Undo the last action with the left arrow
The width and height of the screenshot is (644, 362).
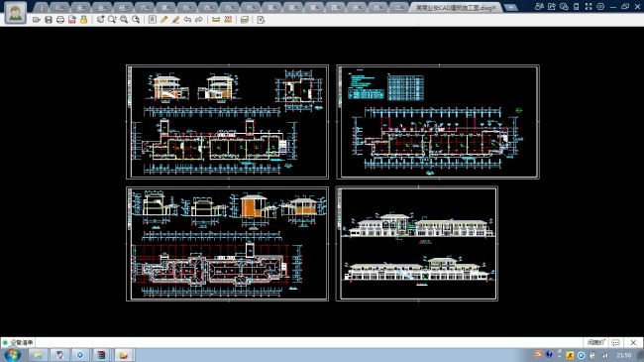point(187,20)
